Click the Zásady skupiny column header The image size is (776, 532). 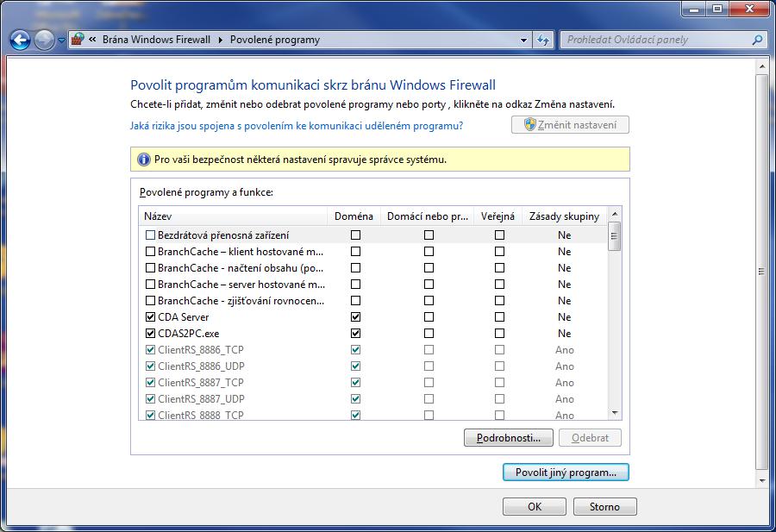pos(564,216)
